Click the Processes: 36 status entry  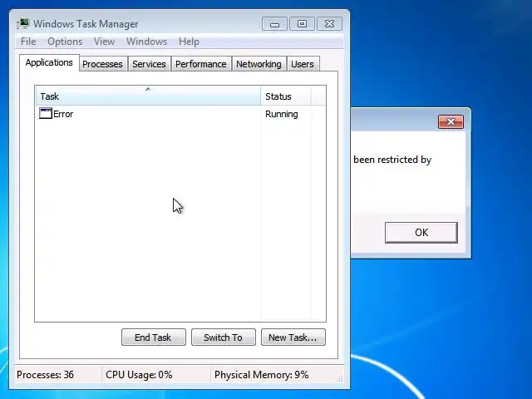45,375
